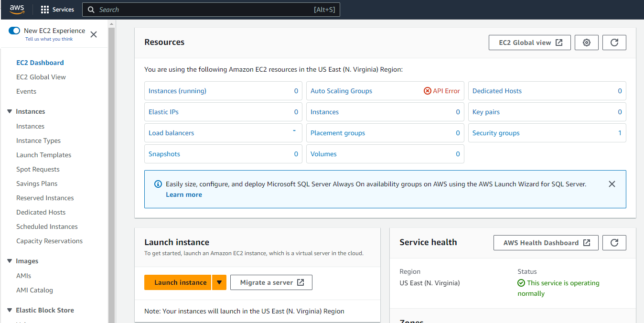
Task: Open Security groups resource link
Action: [x=496, y=133]
